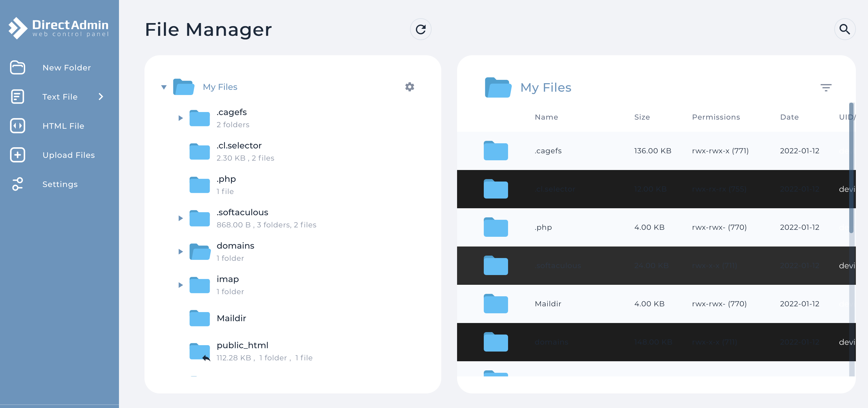
Task: Click '868.00 B , 3 folders, 2 files' text
Action: 266,225
